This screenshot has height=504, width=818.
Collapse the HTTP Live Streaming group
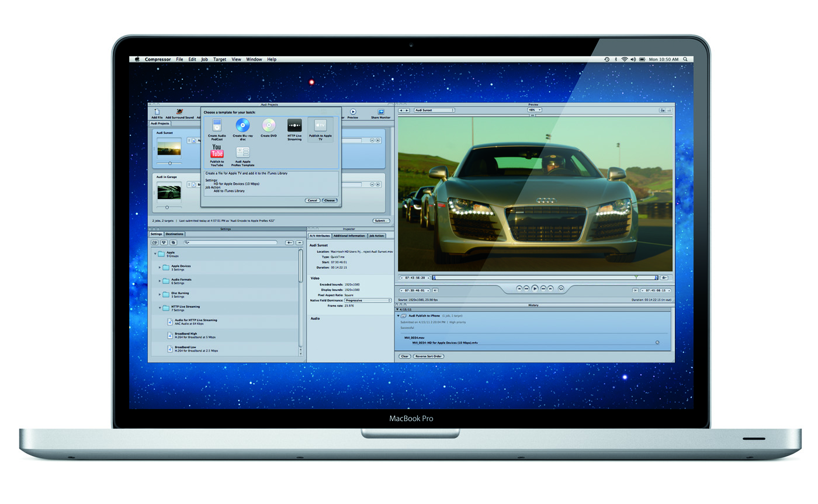pos(160,308)
